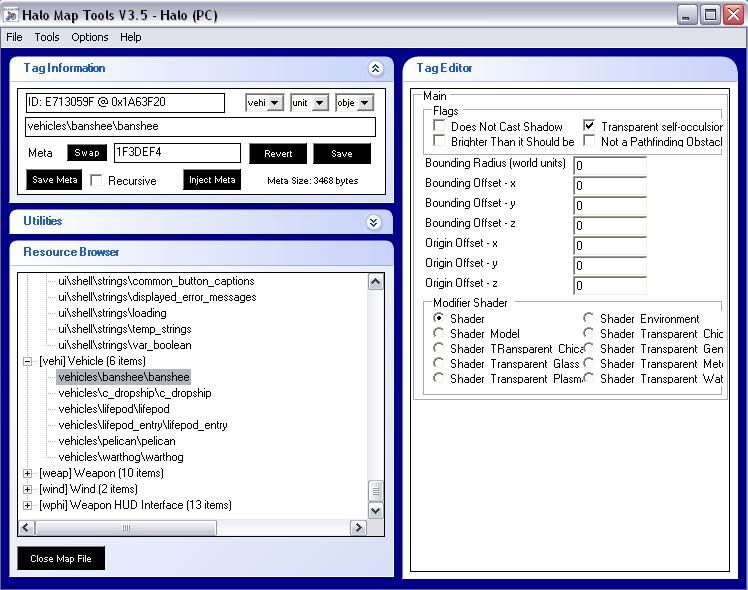Collapse the [vehi] Vehicle tree node
The width and height of the screenshot is (748, 590).
coord(28,362)
